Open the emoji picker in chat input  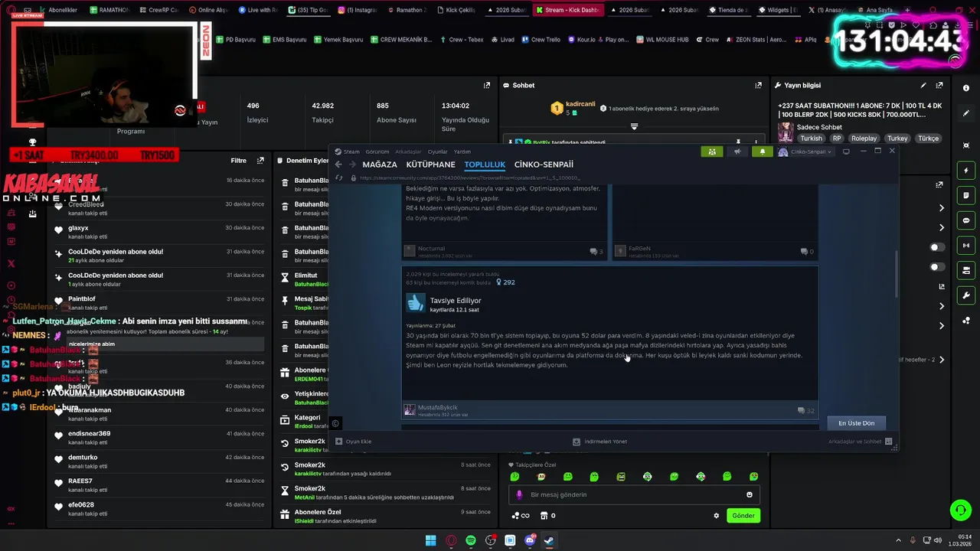[x=750, y=495]
